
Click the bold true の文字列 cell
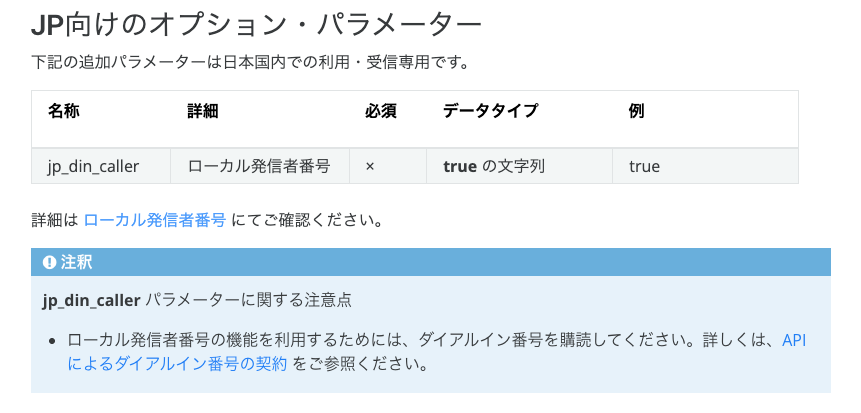[519, 166]
